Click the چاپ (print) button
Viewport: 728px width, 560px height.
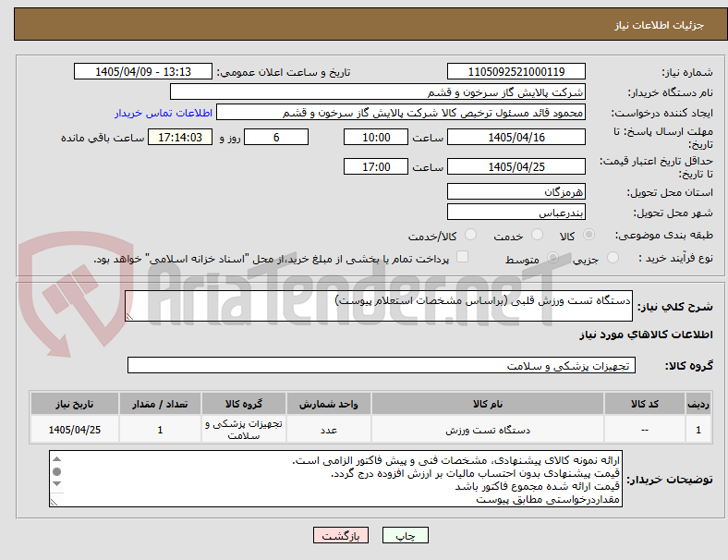(405, 535)
